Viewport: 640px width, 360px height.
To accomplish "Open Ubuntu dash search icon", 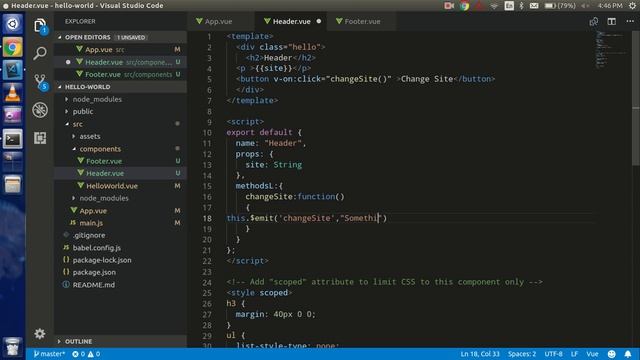I will pos(13,24).
